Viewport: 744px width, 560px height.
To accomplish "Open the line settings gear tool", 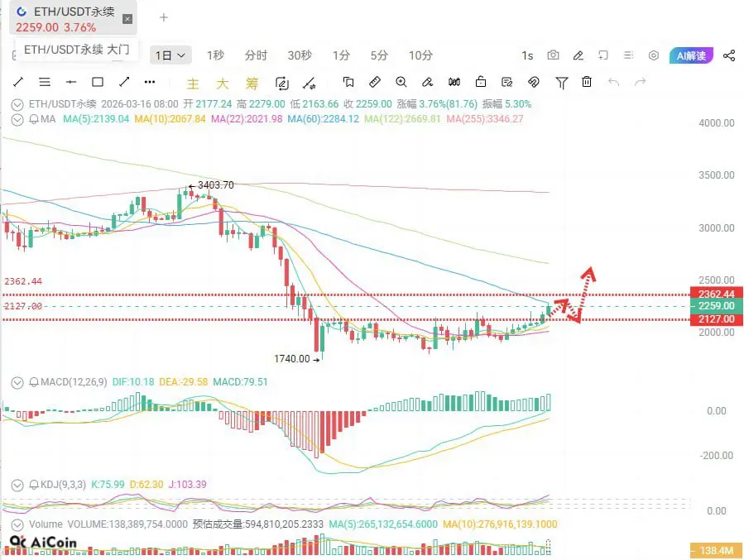I will tap(310, 83).
